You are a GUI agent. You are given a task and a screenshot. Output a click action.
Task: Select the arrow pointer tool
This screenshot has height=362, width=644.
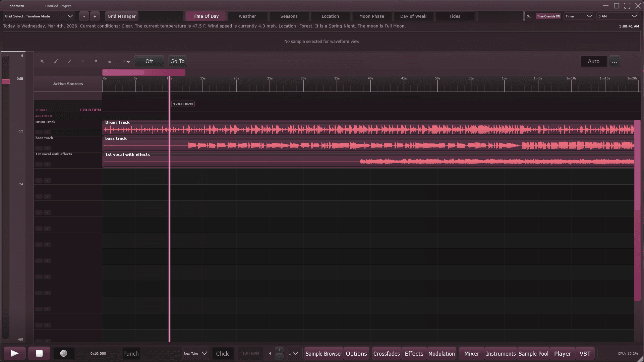tap(42, 61)
